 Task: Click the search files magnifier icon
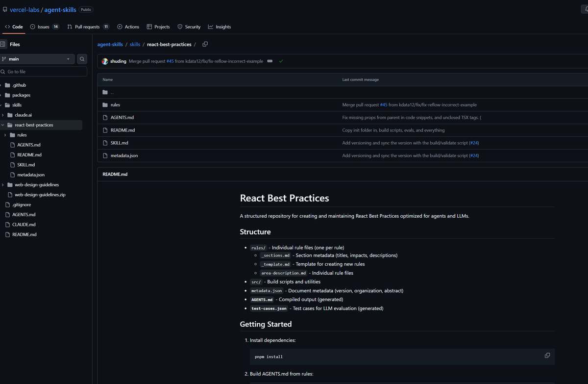tap(82, 59)
